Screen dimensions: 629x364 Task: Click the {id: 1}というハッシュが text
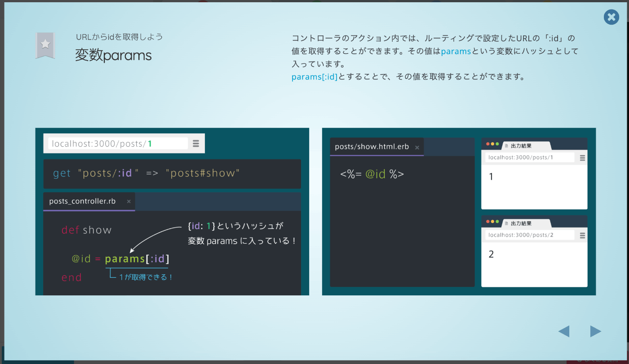click(235, 226)
